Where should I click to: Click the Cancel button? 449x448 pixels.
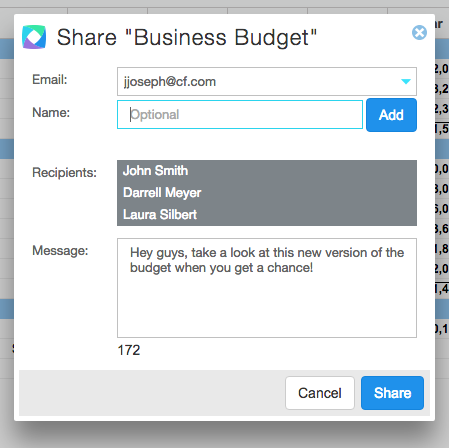point(320,393)
